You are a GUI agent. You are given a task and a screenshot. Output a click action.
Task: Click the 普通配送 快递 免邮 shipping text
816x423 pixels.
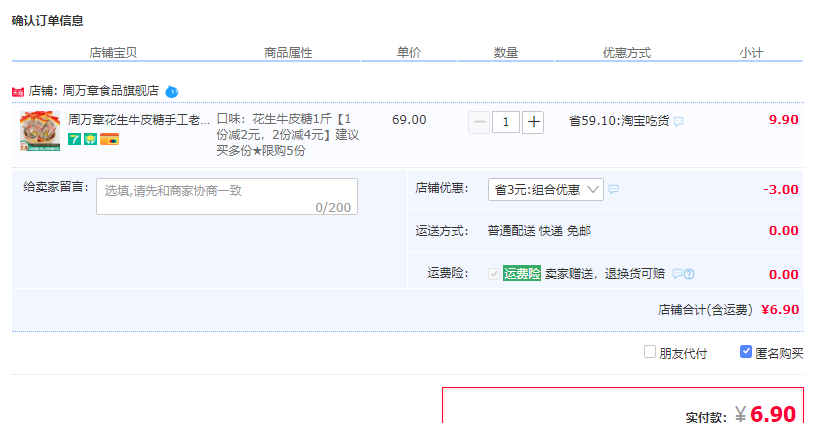point(539,231)
